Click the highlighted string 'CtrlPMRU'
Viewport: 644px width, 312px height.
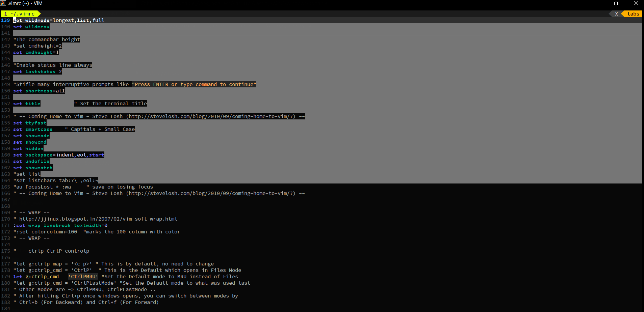tap(83, 276)
